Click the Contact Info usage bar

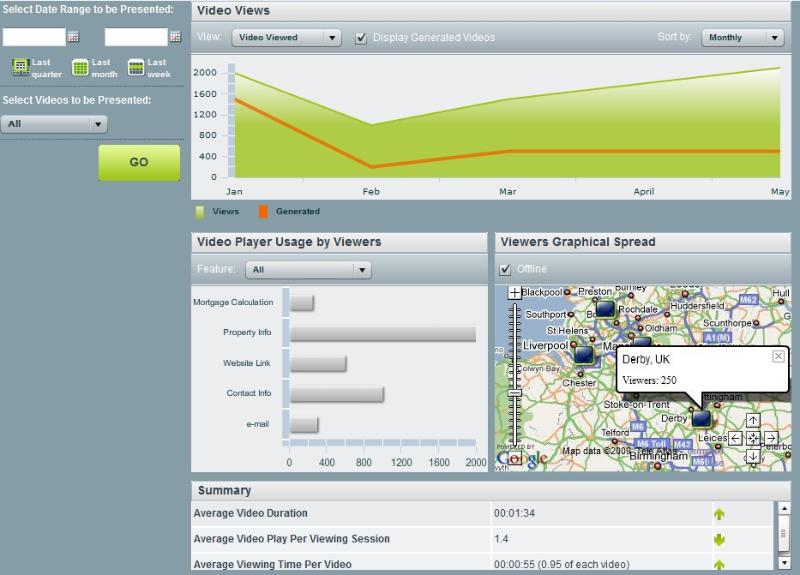337,394
